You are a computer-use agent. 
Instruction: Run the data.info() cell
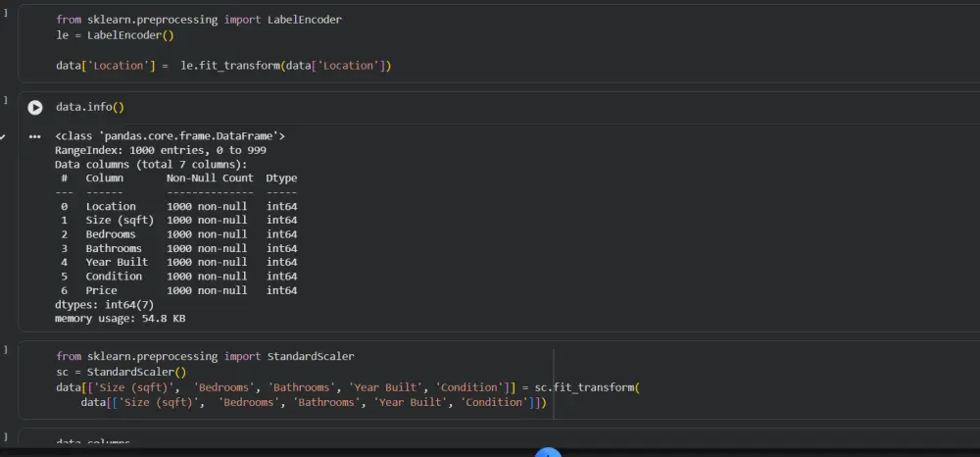coord(35,108)
